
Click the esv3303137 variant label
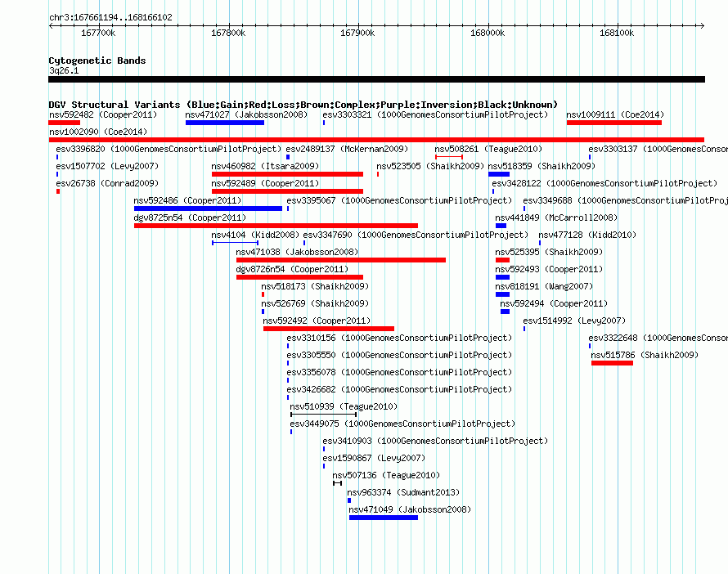(x=658, y=149)
